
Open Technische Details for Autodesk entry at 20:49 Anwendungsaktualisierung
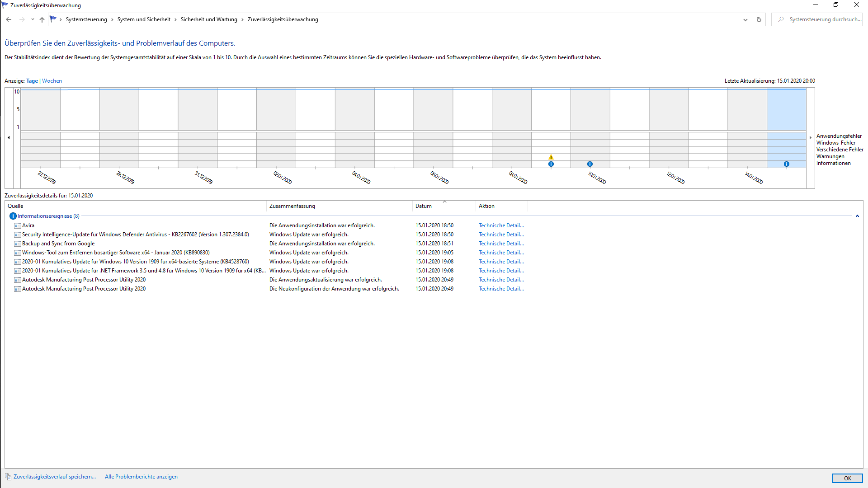point(501,280)
